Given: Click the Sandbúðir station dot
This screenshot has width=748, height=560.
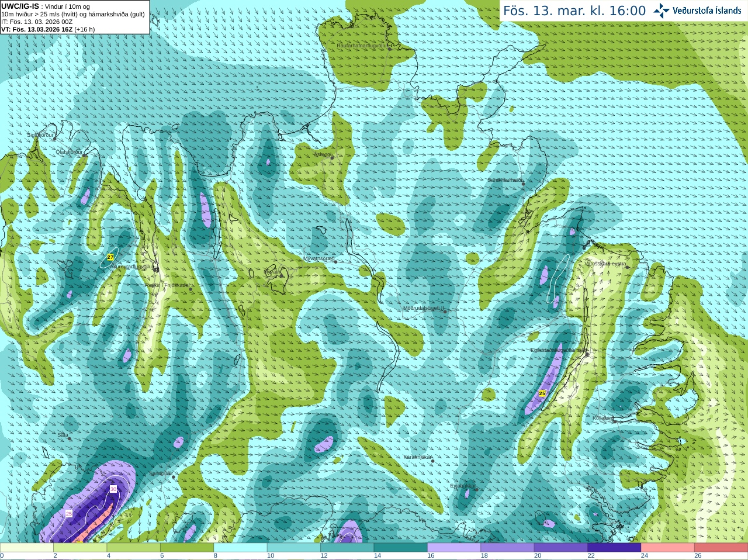Looking at the screenshot, I should 173,477.
